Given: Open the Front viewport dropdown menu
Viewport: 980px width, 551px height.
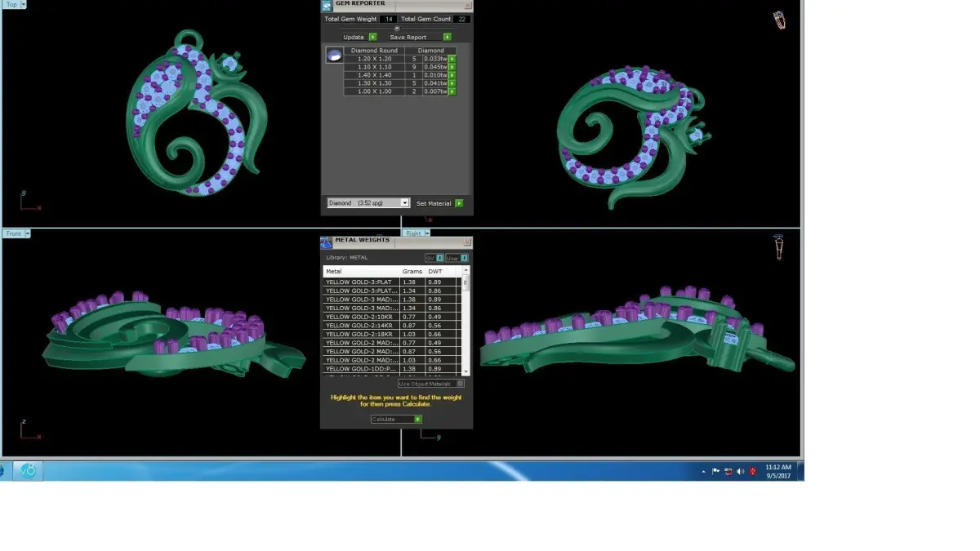Looking at the screenshot, I should point(27,233).
